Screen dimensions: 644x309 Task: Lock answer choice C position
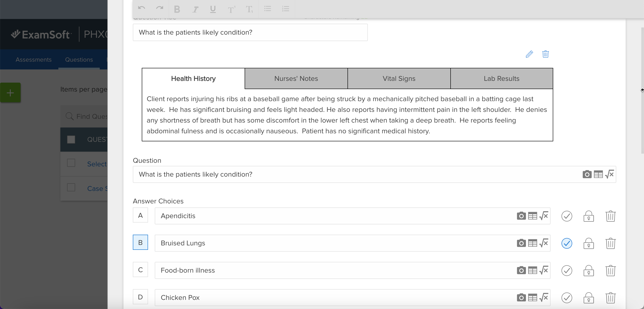(589, 270)
